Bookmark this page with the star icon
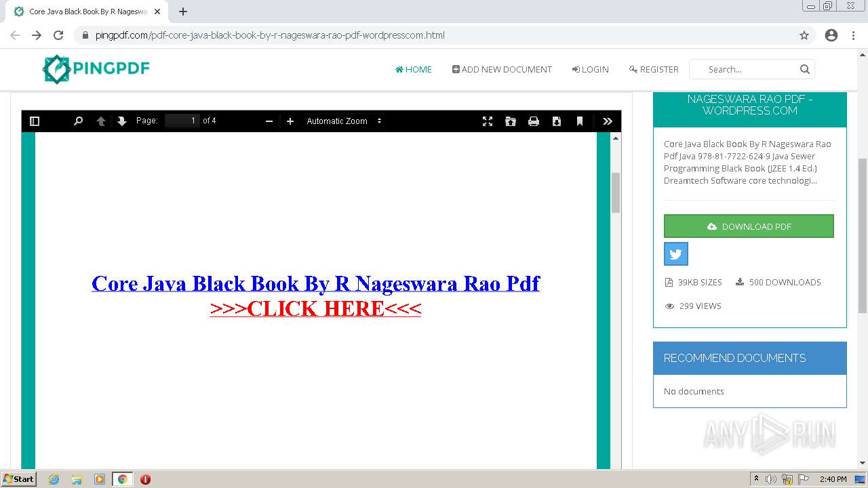Viewport: 868px width, 488px height. pos(804,35)
